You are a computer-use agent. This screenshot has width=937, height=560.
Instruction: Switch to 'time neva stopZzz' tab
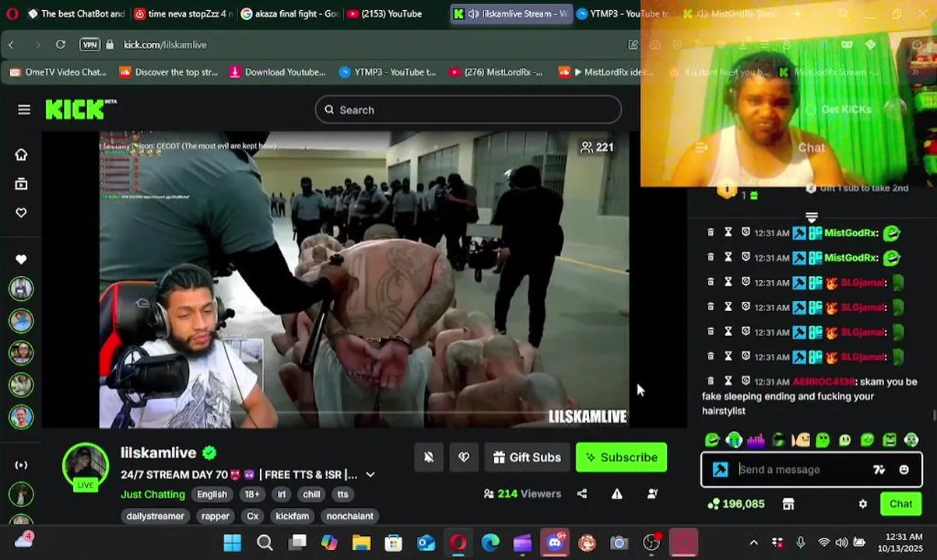click(x=183, y=14)
